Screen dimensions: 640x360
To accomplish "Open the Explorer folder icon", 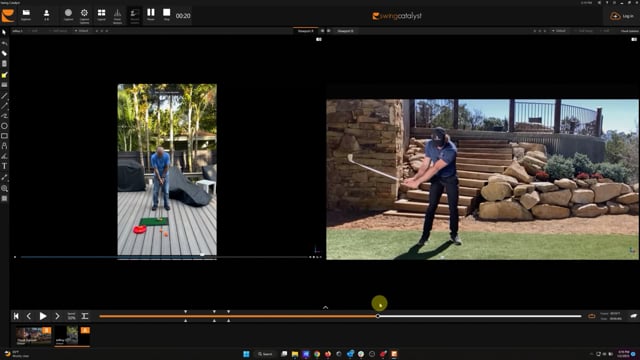I will click(26, 15).
